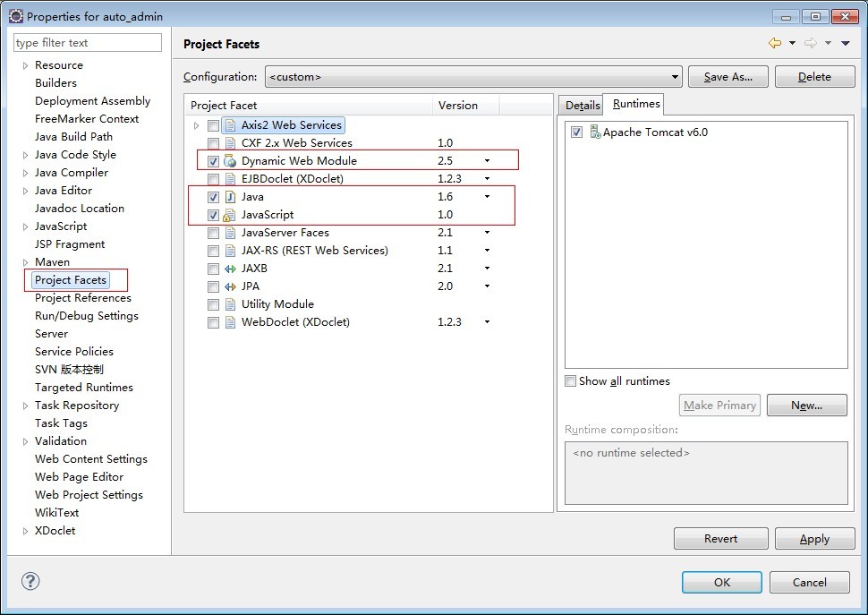Open Dynamic Web Module version dropdown
868x615 pixels.
(x=487, y=161)
